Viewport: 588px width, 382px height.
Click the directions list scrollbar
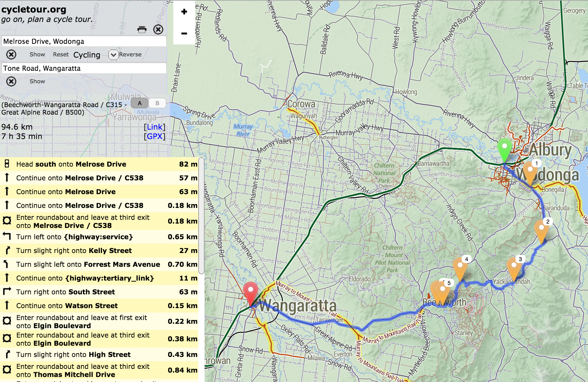coord(201,216)
